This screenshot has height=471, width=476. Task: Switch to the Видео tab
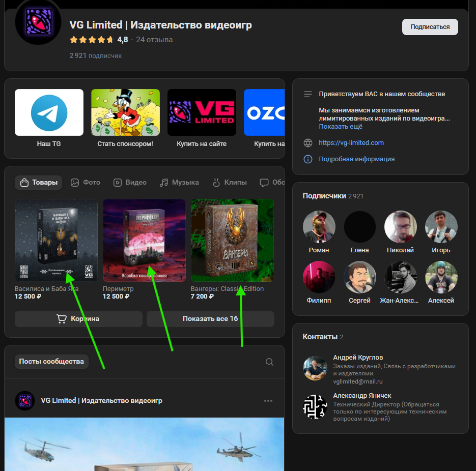click(x=130, y=183)
